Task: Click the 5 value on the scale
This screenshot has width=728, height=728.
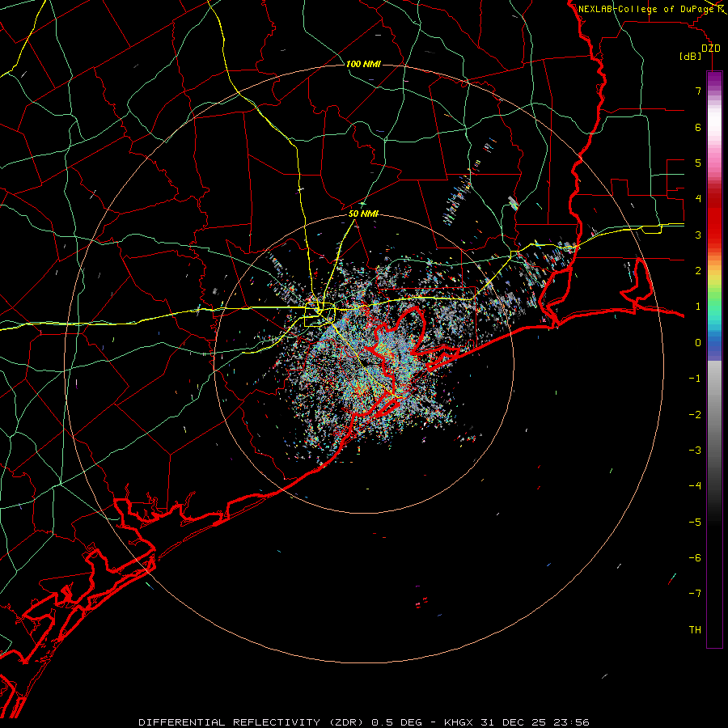Action: (x=698, y=163)
